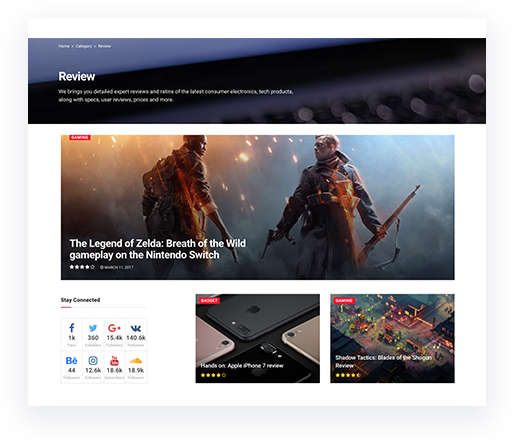Screen dimensions: 514x444
Task: Open the Category breadcrumb link
Action: (84, 46)
